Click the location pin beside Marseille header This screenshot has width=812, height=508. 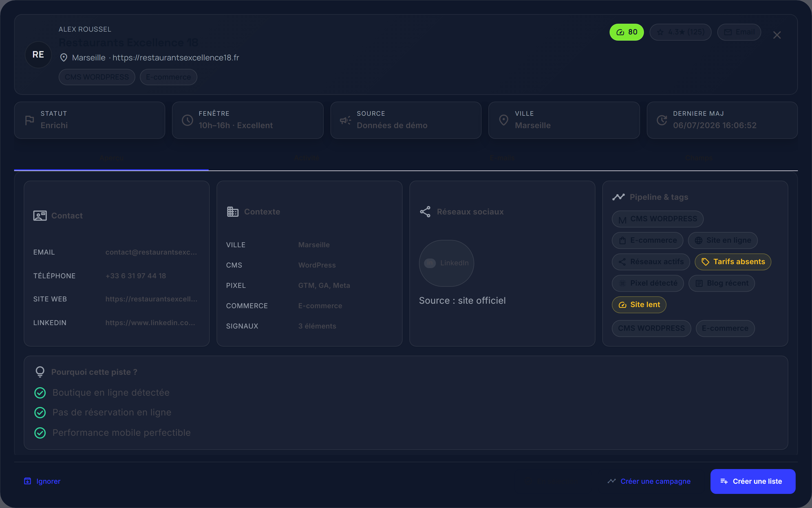(63, 58)
